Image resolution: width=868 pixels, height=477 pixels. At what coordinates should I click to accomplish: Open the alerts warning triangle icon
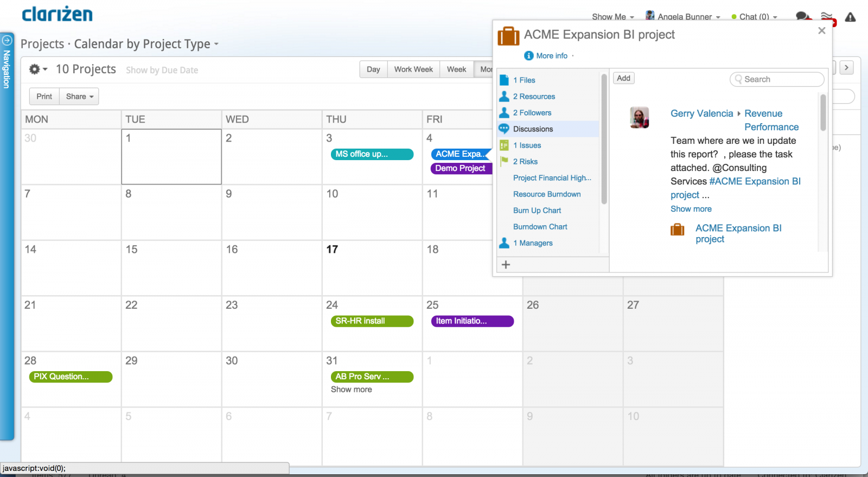coord(850,17)
